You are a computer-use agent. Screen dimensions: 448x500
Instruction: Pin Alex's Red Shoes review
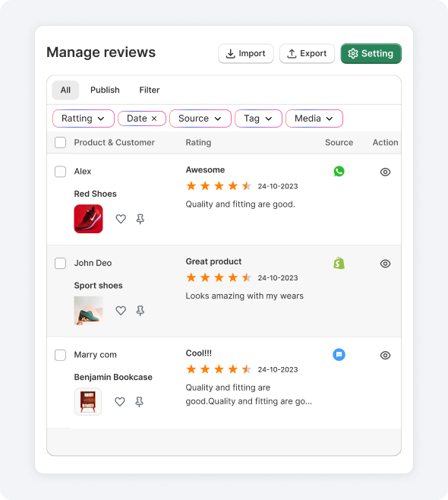tap(140, 219)
